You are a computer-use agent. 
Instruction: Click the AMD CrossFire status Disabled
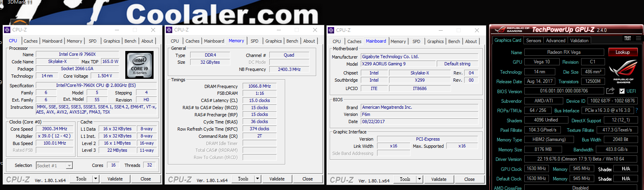tap(580, 188)
